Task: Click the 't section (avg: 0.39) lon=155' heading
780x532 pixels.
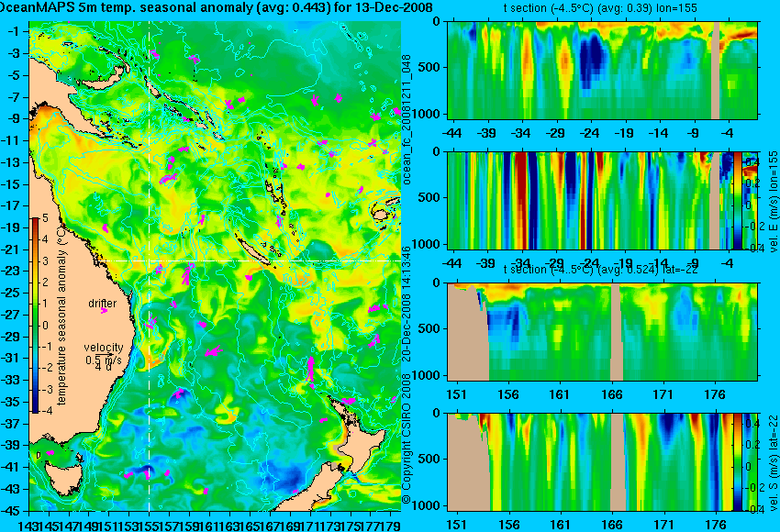Action: (x=600, y=8)
